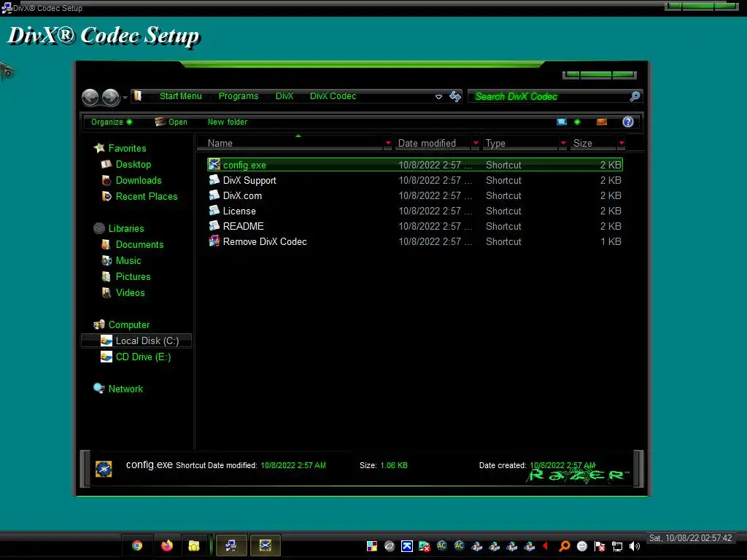747x560 pixels.
Task: Click the taskbar date and time clock
Action: click(x=690, y=538)
